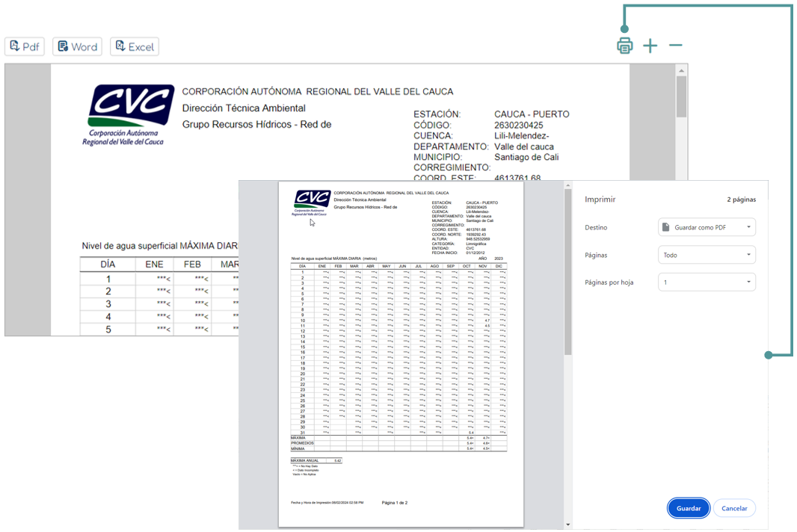Click the up arrow of the print preview scrollbar
The image size is (797, 532).
[x=567, y=185]
